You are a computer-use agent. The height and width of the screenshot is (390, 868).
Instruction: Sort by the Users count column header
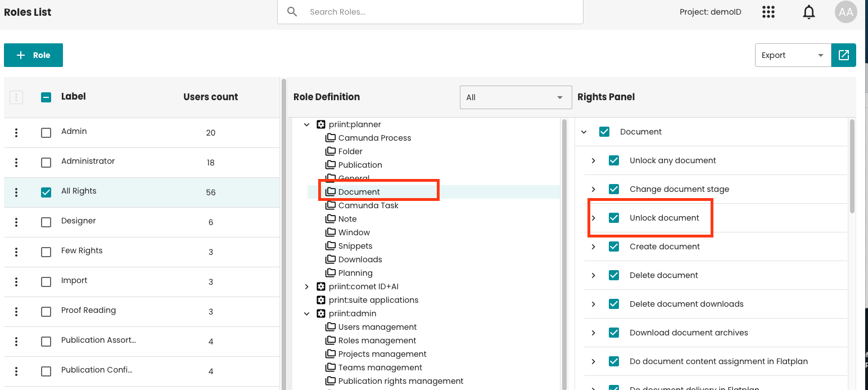pos(210,97)
